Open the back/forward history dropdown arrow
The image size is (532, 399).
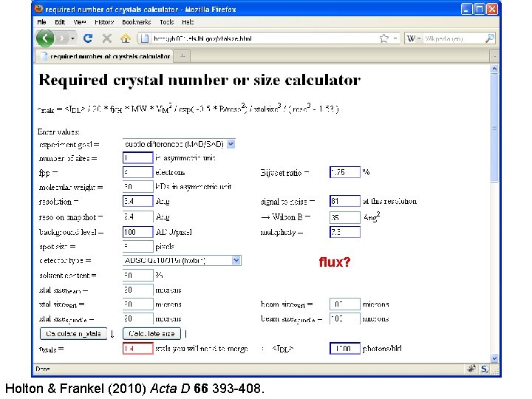72,38
